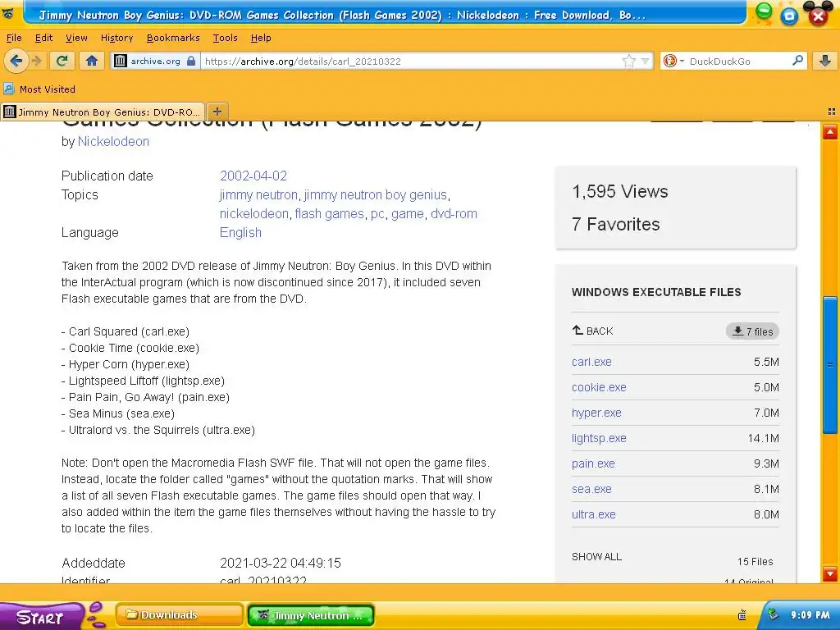The image size is (840, 630).
Task: Download hyper.exe file
Action: coord(597,413)
